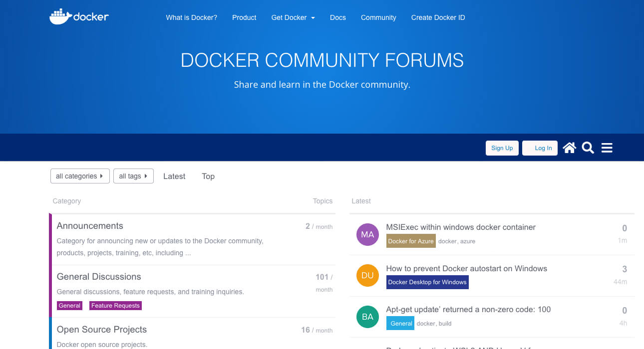Open the Community menu item
Image resolution: width=644 pixels, height=349 pixels.
coord(378,17)
